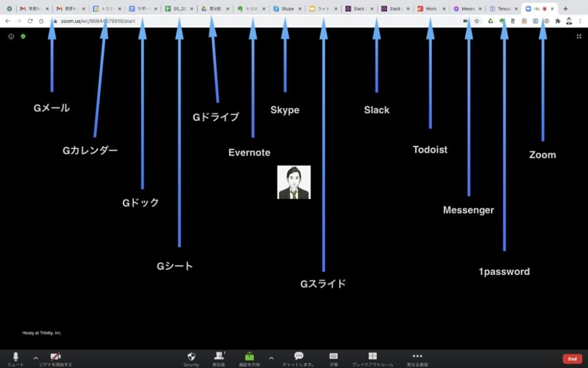Open the chat (チャット) panel
This screenshot has width=588, height=368.
coord(298,357)
